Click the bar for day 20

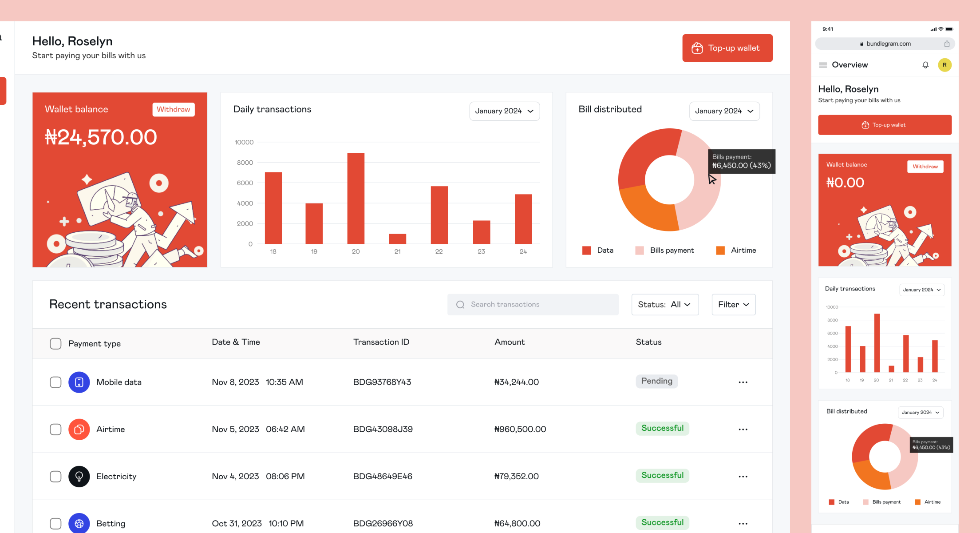point(356,198)
